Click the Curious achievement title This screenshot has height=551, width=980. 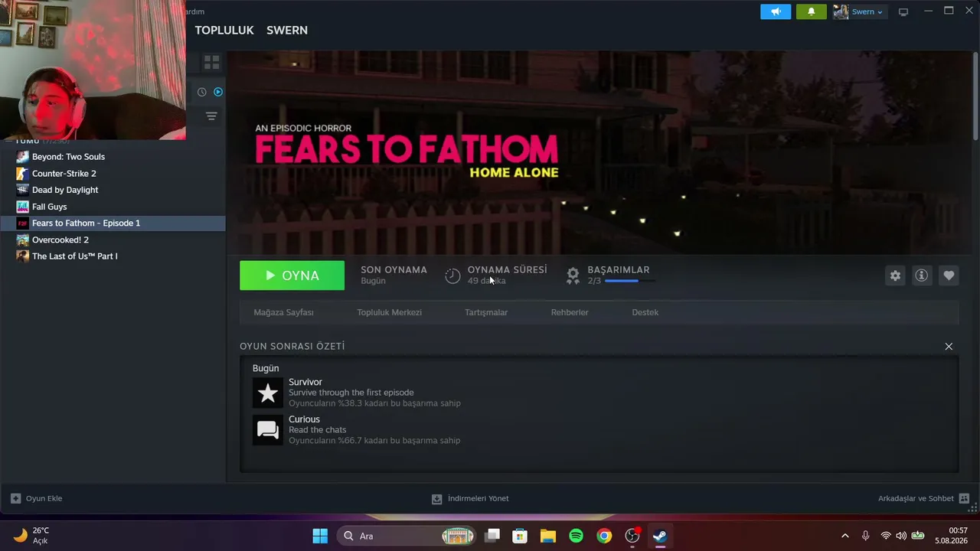point(304,419)
